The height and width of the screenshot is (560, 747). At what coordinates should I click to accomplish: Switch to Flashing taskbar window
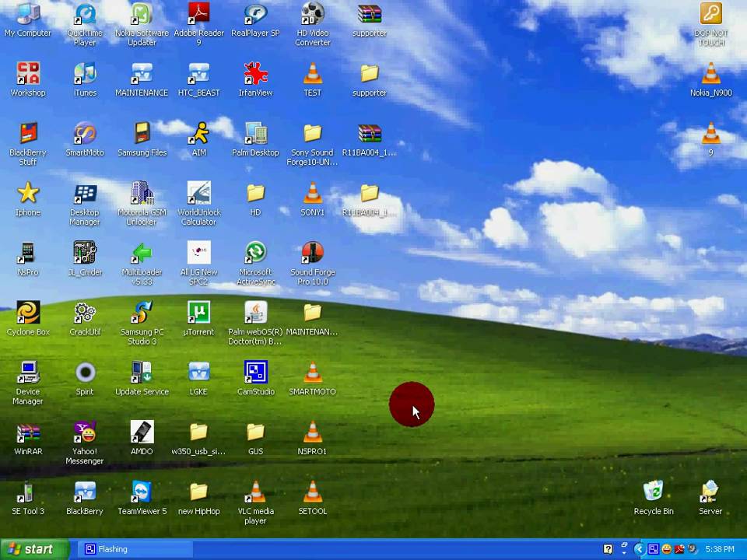pos(135,549)
